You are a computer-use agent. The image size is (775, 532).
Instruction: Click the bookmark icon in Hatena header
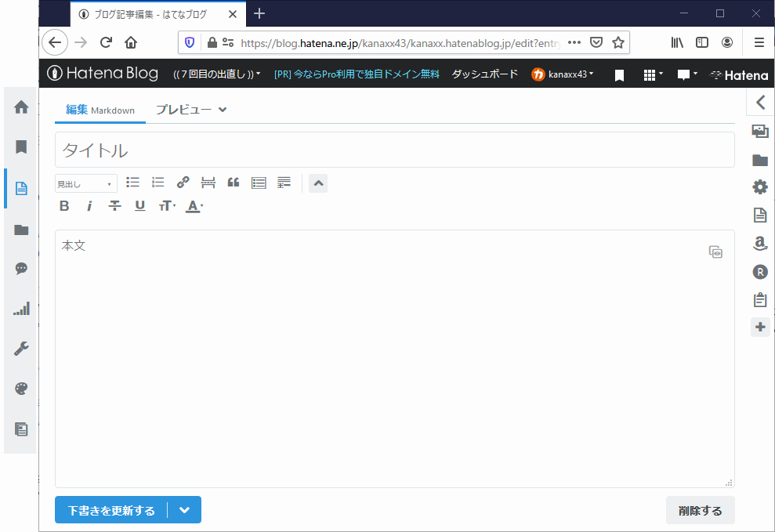[619, 75]
